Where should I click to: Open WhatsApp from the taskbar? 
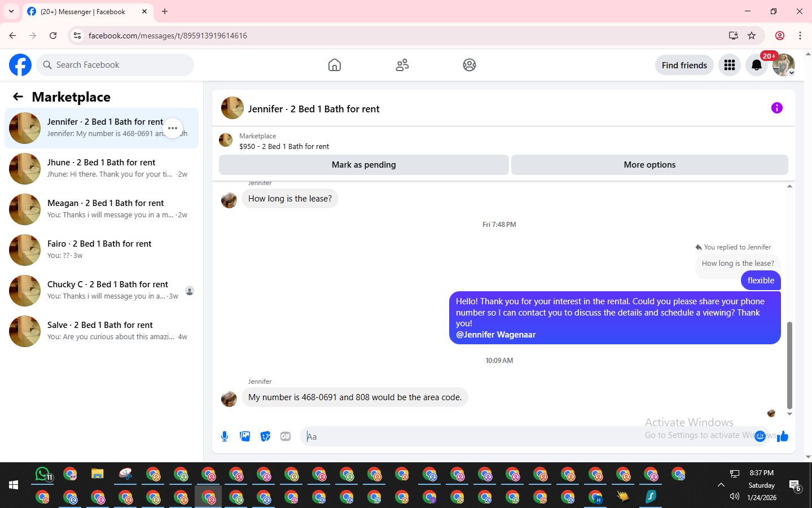click(x=43, y=474)
